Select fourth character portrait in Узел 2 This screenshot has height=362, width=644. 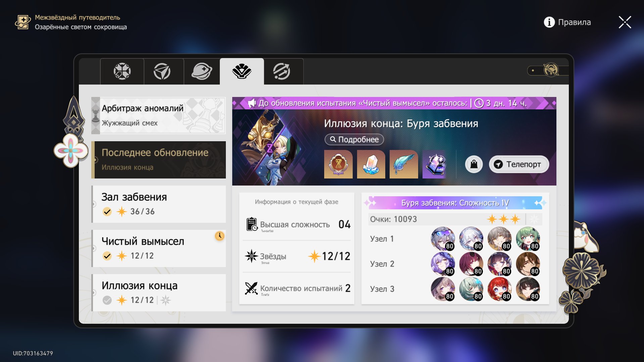pos(528,264)
